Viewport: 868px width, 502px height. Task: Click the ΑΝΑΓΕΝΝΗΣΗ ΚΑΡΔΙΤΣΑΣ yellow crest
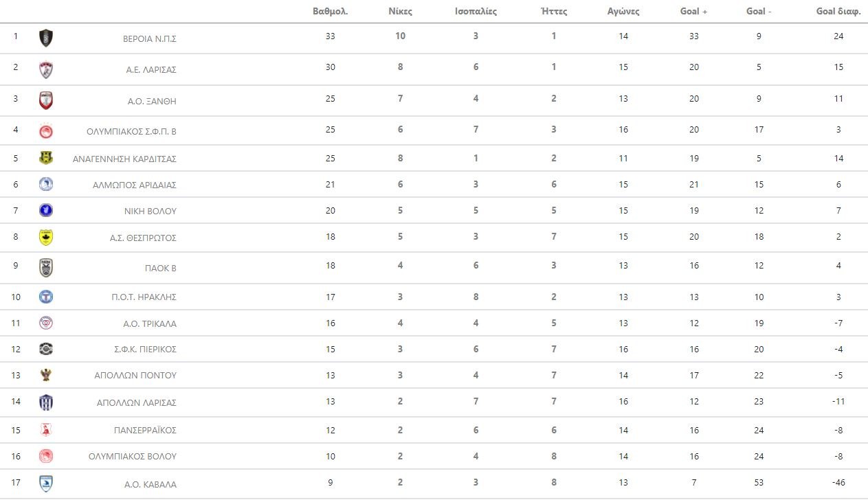46,159
